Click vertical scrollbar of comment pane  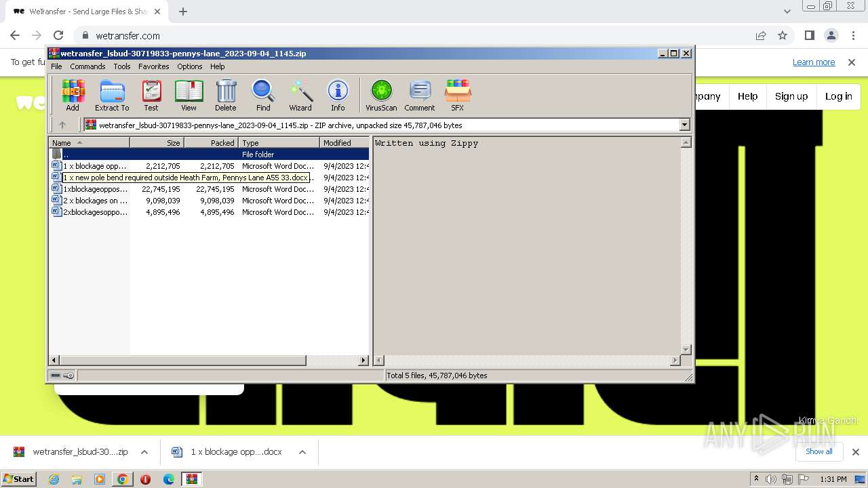(x=686, y=246)
